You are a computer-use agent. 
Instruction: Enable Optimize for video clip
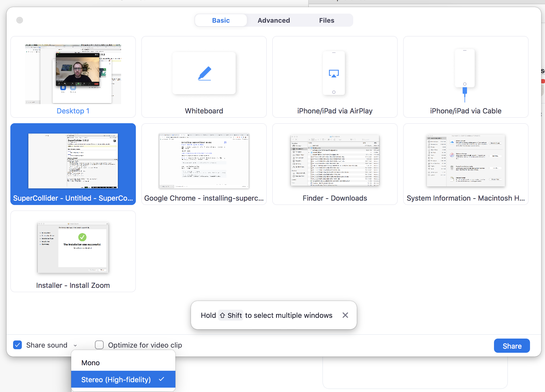(99, 345)
